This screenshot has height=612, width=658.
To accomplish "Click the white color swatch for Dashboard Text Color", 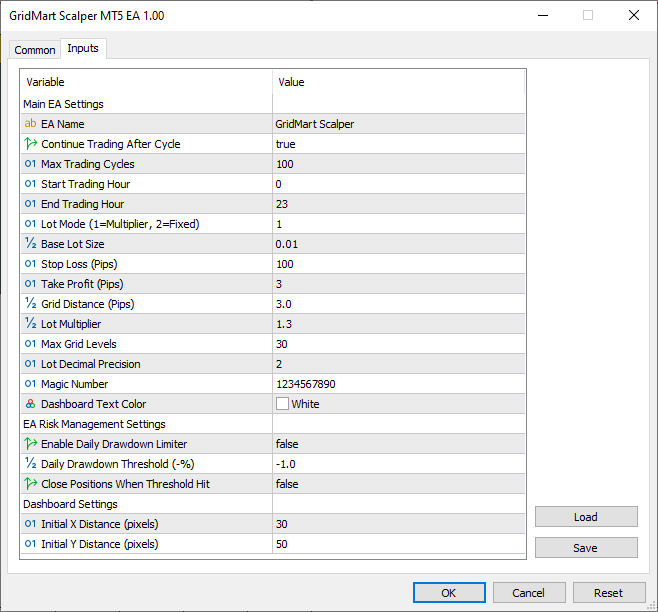I will click(x=282, y=404).
